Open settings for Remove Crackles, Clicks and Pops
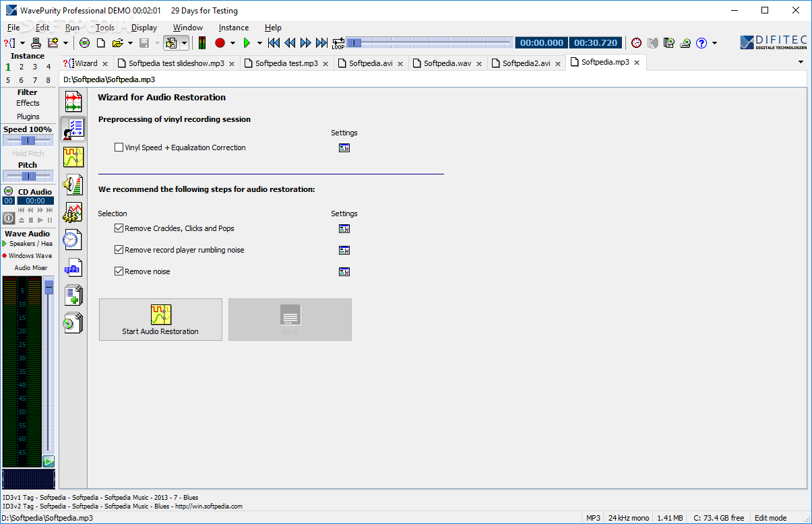Image resolution: width=812 pixels, height=524 pixels. pyautogui.click(x=344, y=229)
